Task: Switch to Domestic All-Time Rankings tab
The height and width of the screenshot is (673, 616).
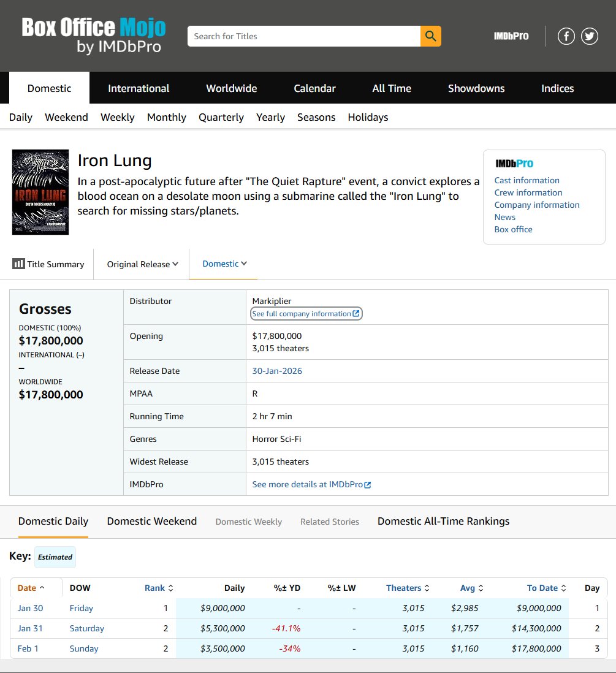Action: click(443, 521)
